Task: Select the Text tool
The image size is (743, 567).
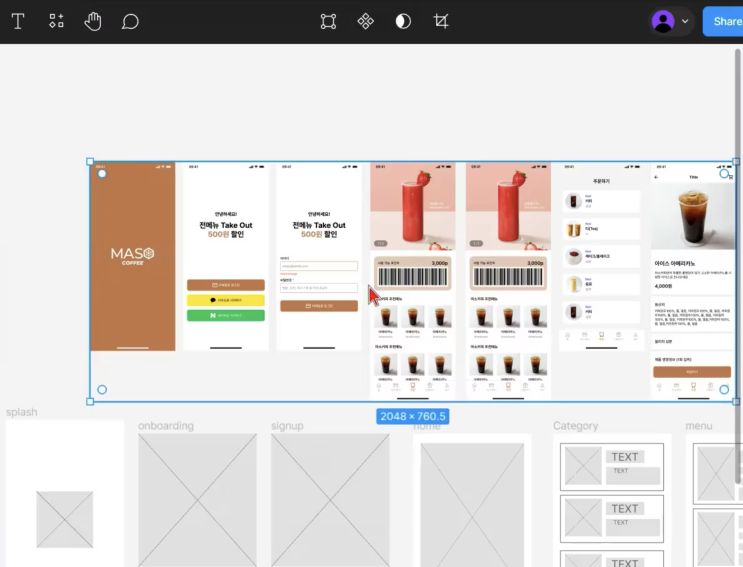Action: point(18,21)
